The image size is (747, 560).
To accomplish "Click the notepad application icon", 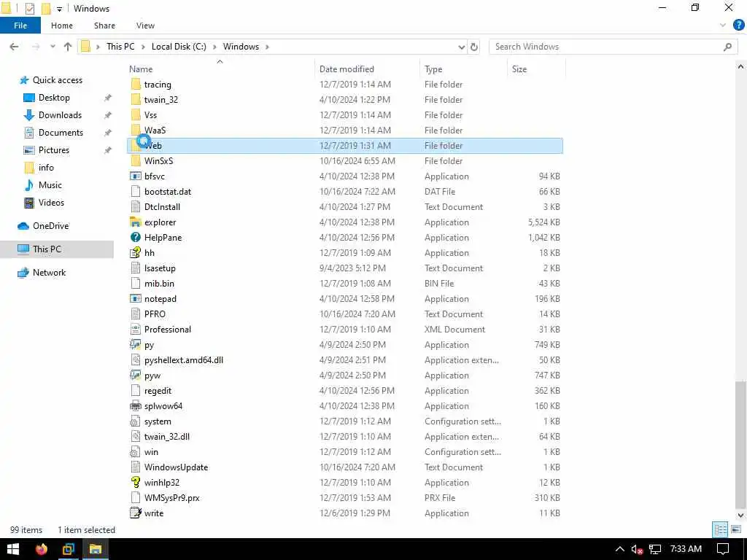I will pos(136,298).
